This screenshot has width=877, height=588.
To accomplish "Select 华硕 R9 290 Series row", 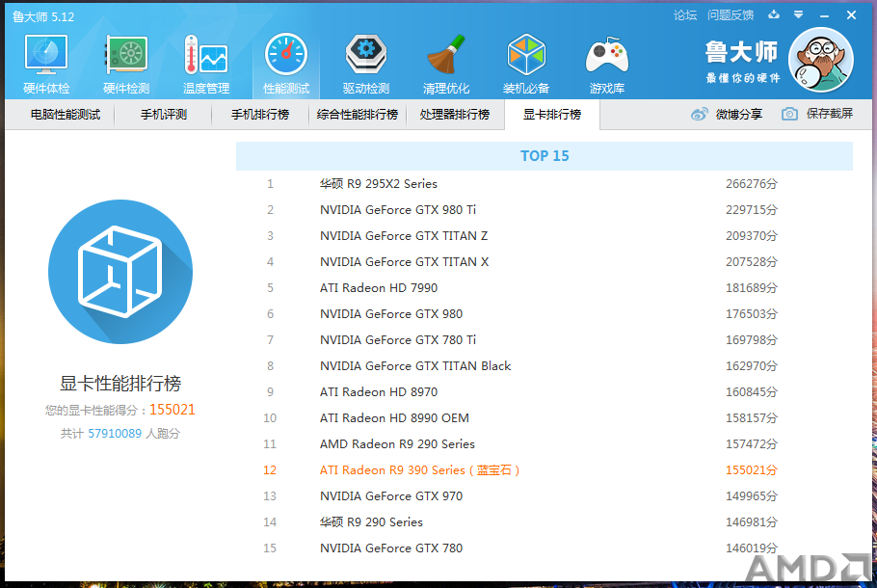I will (545, 522).
